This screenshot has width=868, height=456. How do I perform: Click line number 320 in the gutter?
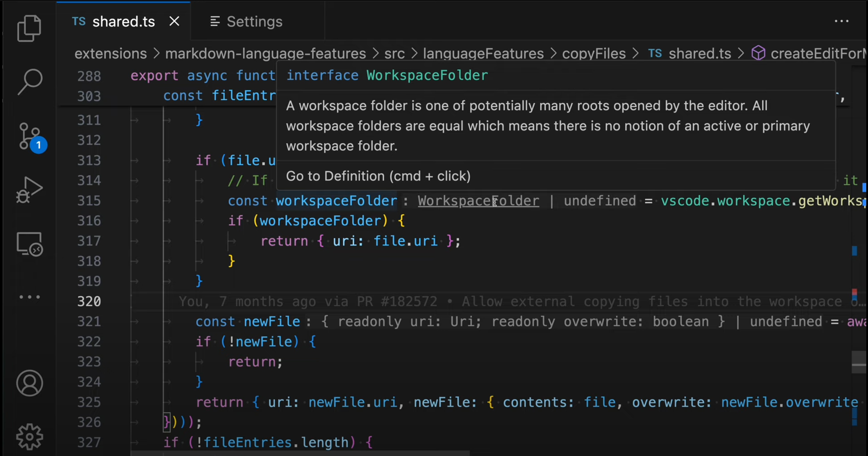(89, 301)
